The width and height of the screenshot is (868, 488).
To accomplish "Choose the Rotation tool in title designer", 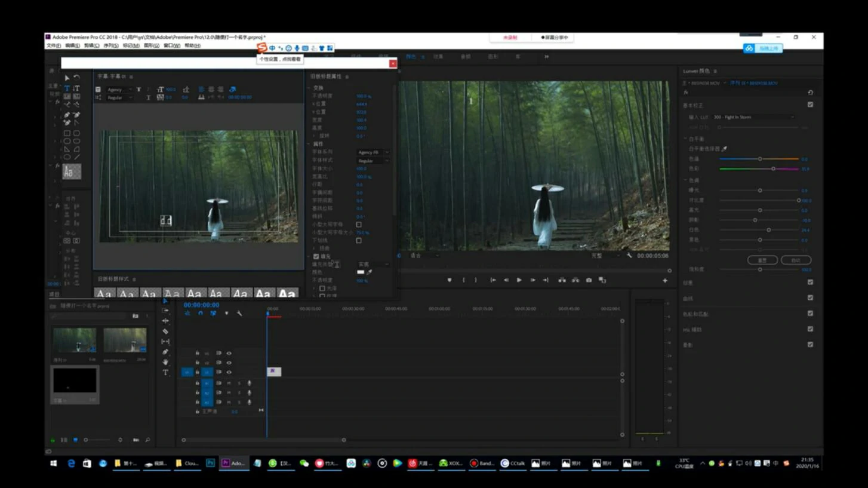I will pos(76,78).
